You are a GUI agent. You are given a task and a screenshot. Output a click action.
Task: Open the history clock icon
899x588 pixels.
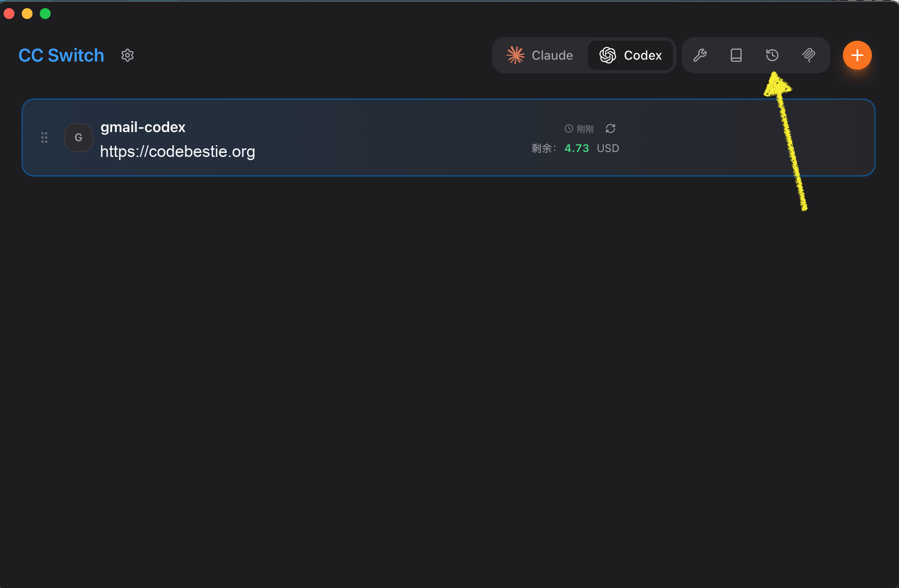(x=772, y=55)
